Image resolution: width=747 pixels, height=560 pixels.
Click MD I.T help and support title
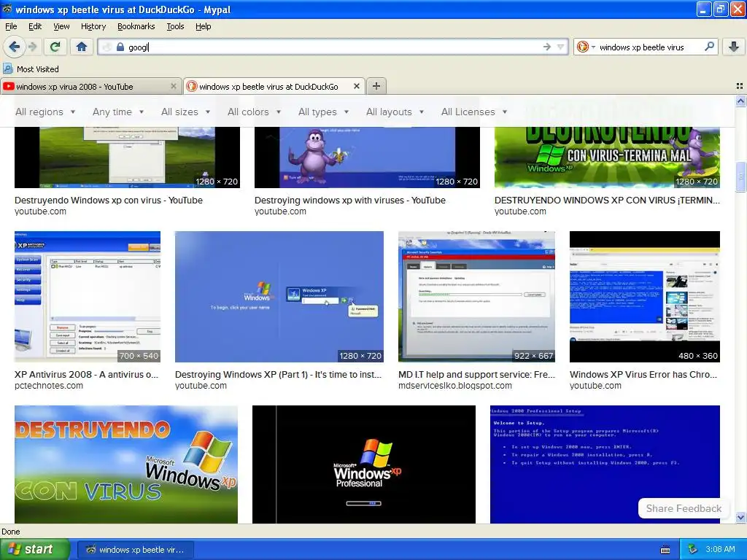click(x=476, y=374)
